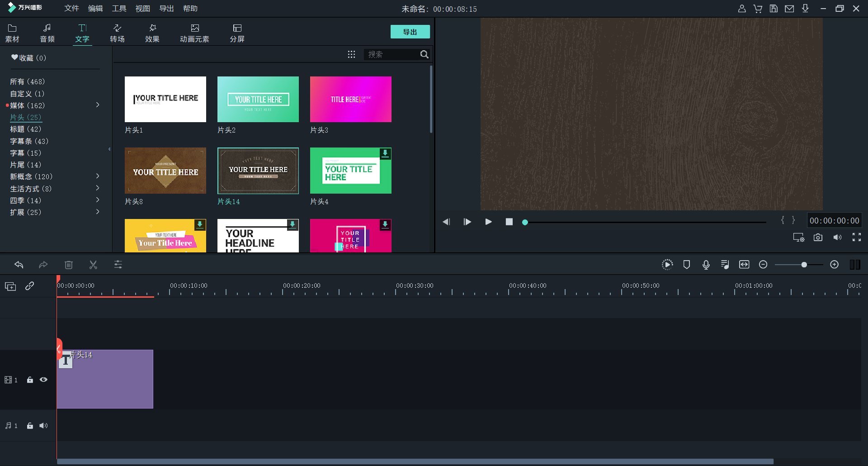
Task: Mute audio track 1 speaker icon
Action: (43, 426)
